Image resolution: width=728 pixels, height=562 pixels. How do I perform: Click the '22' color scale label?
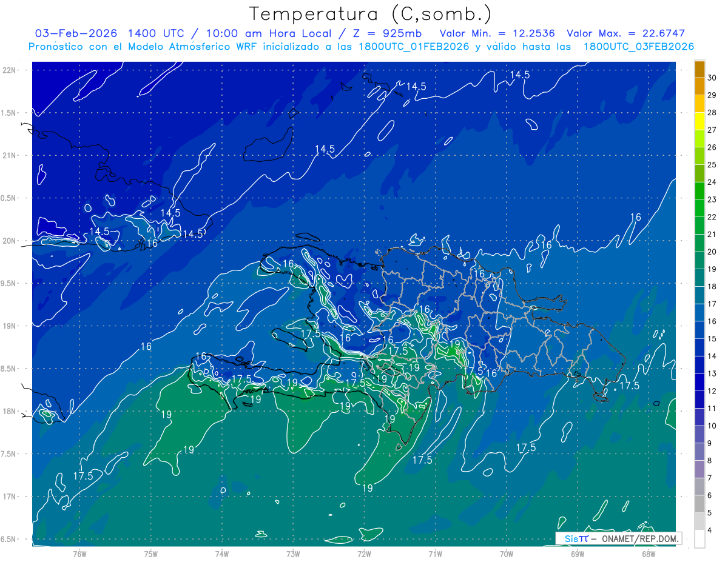(712, 217)
